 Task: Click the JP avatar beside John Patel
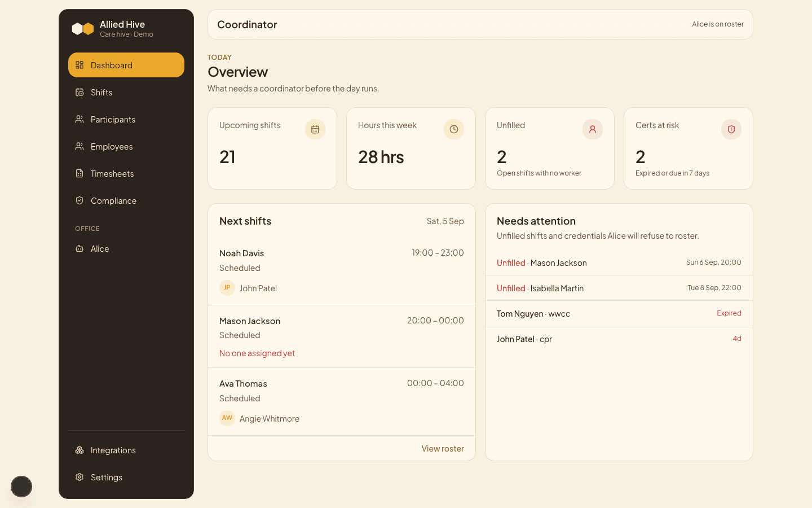click(x=227, y=288)
